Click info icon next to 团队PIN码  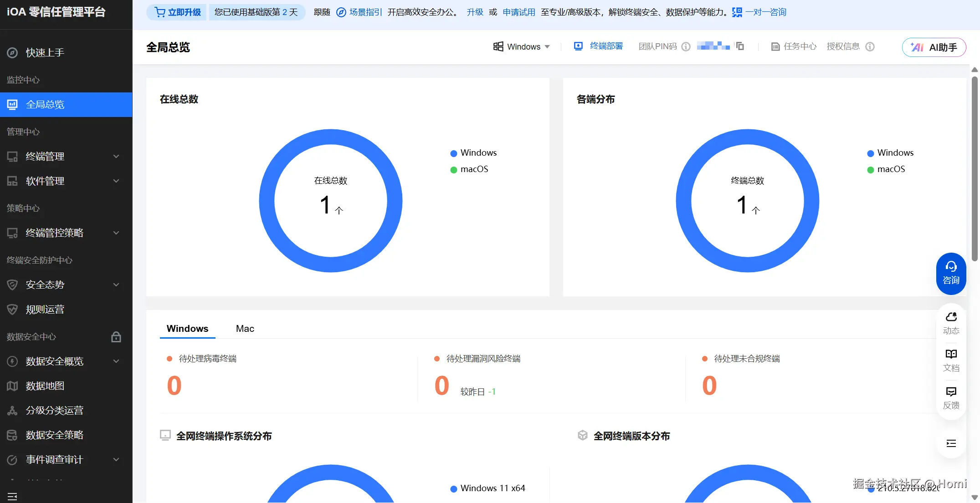point(686,46)
